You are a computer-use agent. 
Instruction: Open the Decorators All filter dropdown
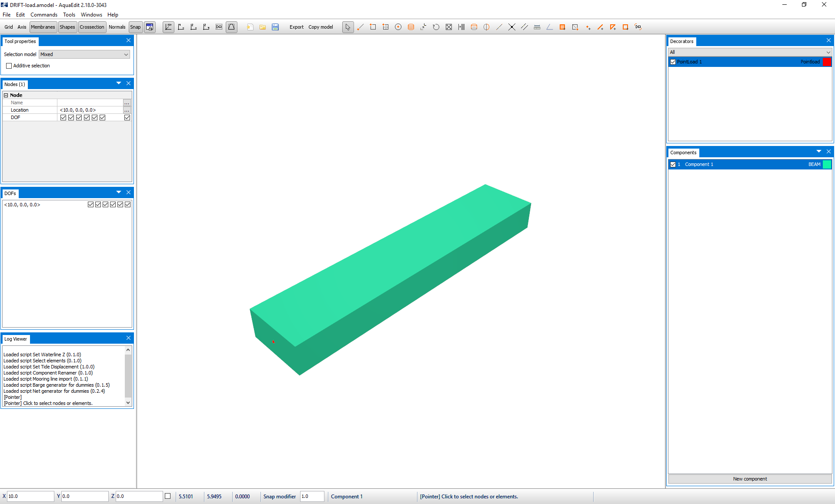click(x=750, y=52)
